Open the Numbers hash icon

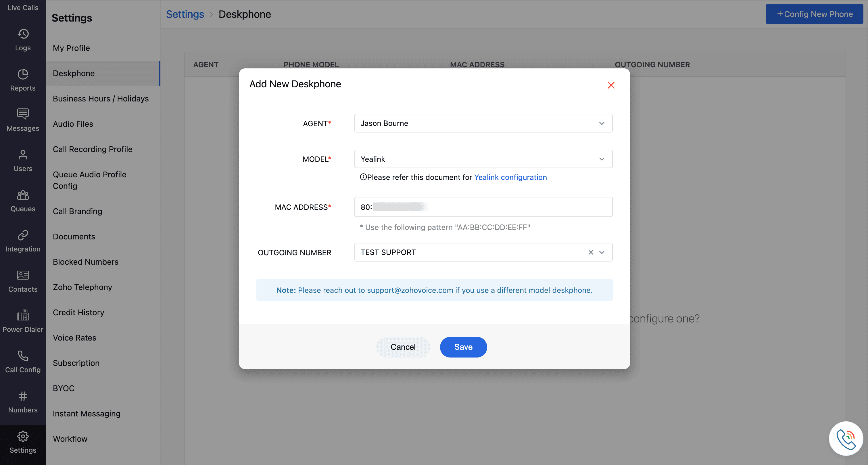point(23,396)
